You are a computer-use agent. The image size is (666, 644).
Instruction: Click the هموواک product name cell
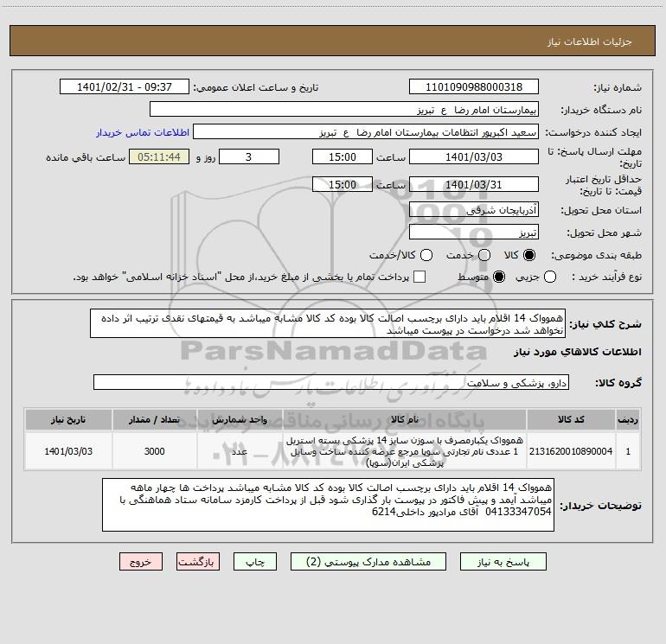coord(405,451)
